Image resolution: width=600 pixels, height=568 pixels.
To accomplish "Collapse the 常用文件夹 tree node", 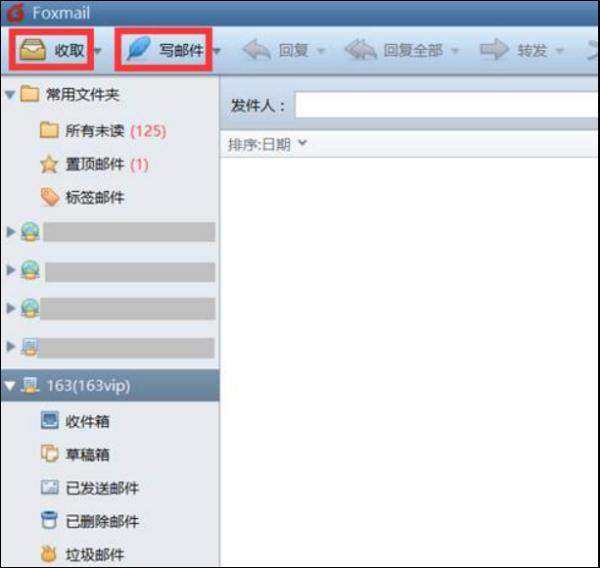I will pyautogui.click(x=10, y=95).
